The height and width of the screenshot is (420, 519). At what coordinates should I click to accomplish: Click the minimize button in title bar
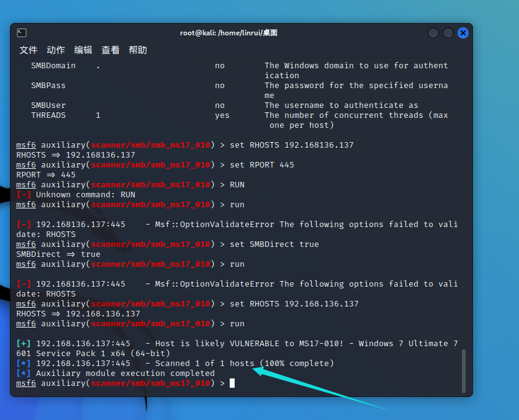pos(433,33)
